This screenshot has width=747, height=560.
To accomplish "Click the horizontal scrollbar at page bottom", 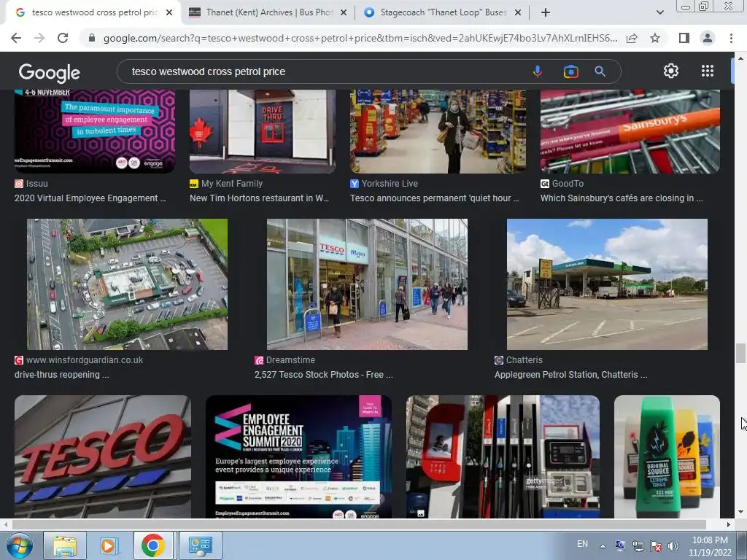I will tap(358, 524).
